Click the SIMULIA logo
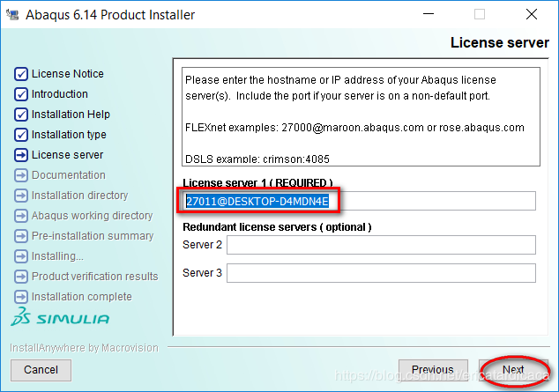Viewport: 559px width, 392px height. tap(60, 317)
